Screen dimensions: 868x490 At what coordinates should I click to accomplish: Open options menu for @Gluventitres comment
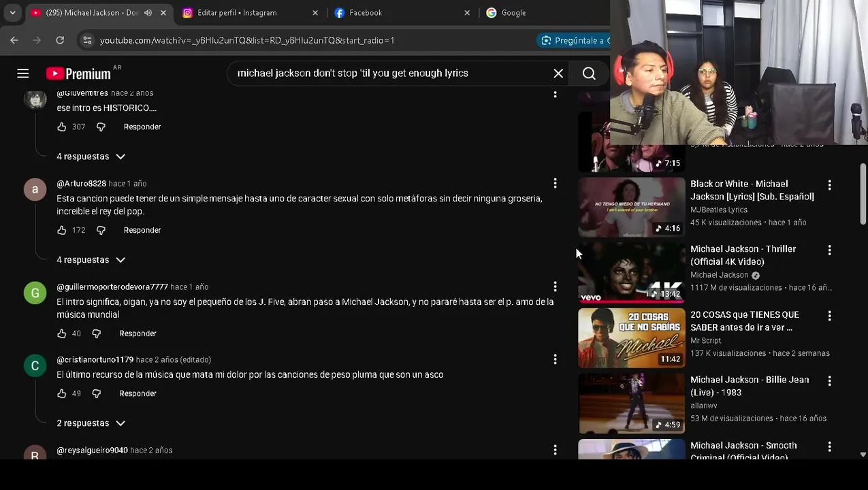[555, 95]
